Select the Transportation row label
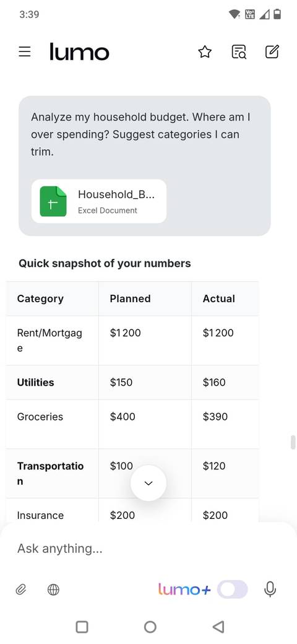 [x=50, y=474]
